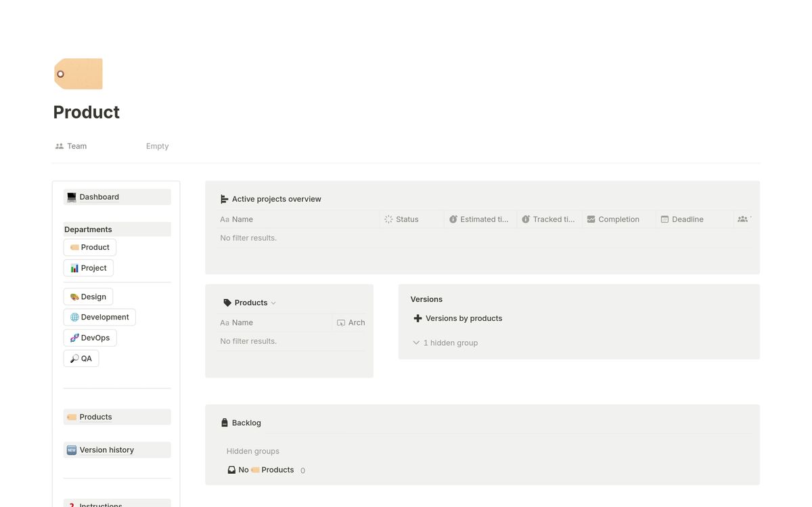Image resolution: width=812 pixels, height=507 pixels.
Task: Click the plus icon beside Versions by products
Action: 418,318
